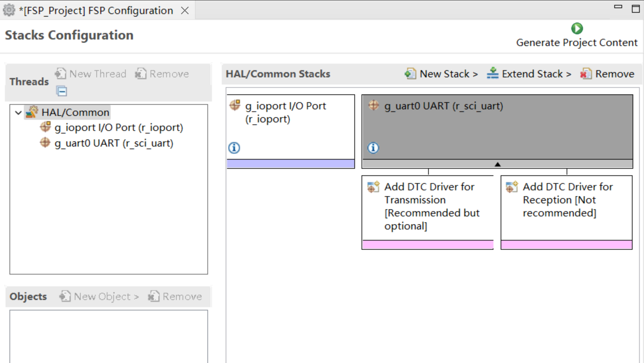This screenshot has width=644, height=363.
Task: Click the g_ioport icon in the threads tree
Action: point(45,127)
